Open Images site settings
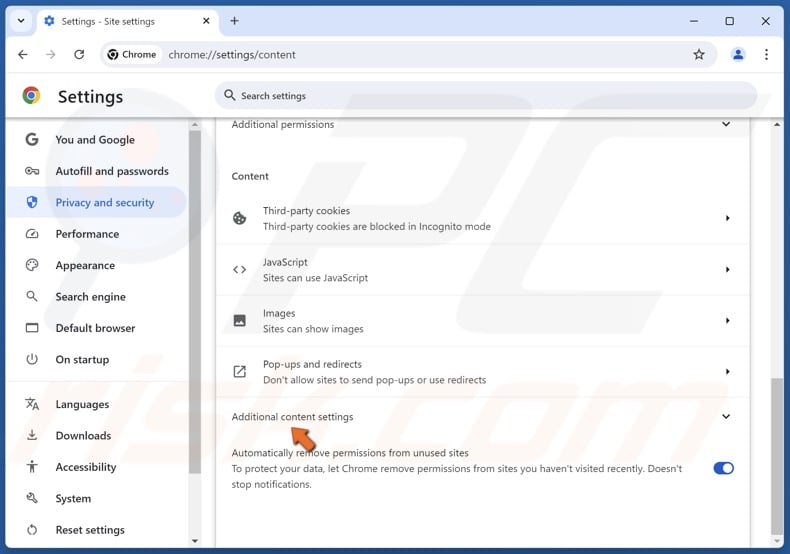Image resolution: width=790 pixels, height=554 pixels. pos(483,321)
